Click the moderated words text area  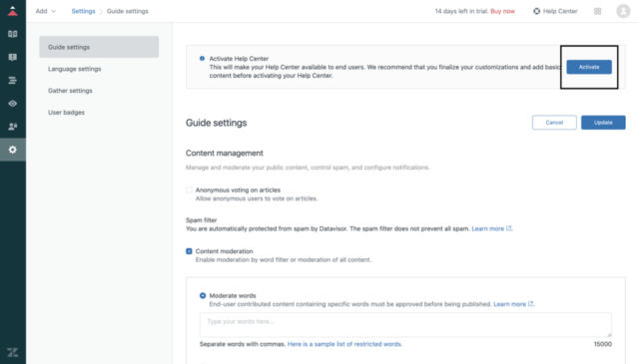(405, 325)
